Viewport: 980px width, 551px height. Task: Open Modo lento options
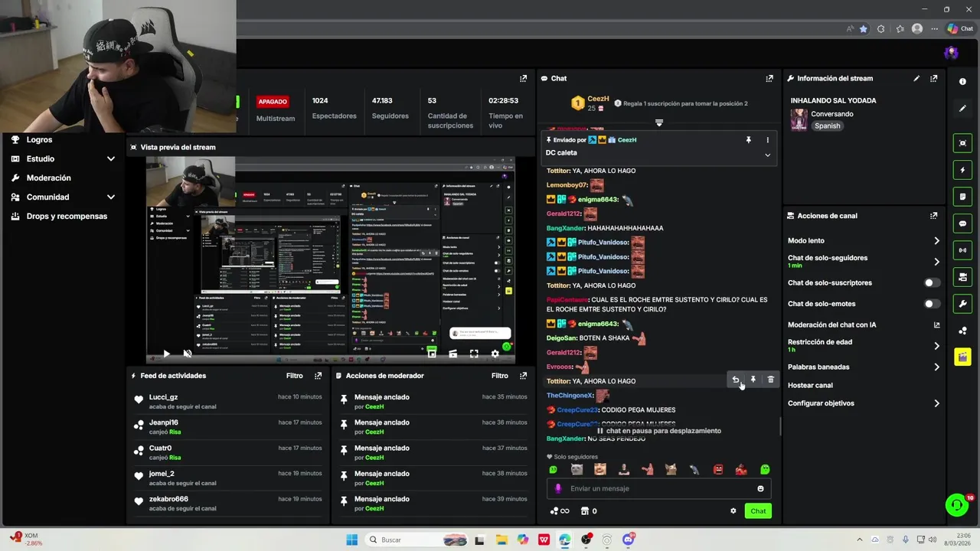click(x=864, y=241)
